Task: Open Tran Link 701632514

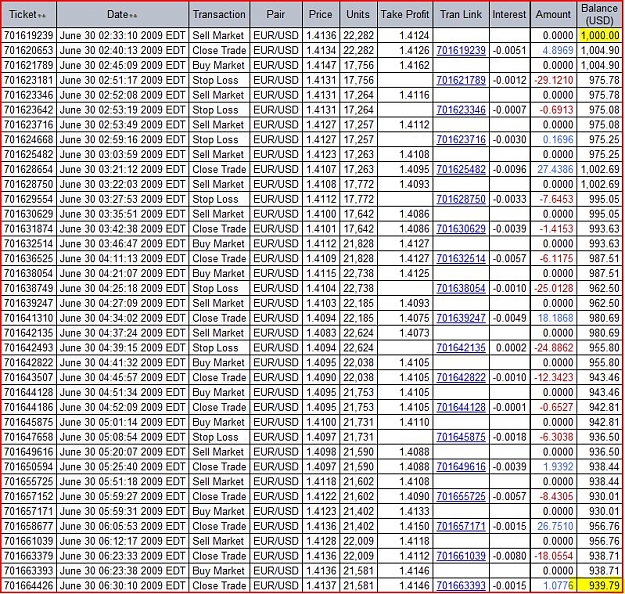Action: click(x=461, y=259)
